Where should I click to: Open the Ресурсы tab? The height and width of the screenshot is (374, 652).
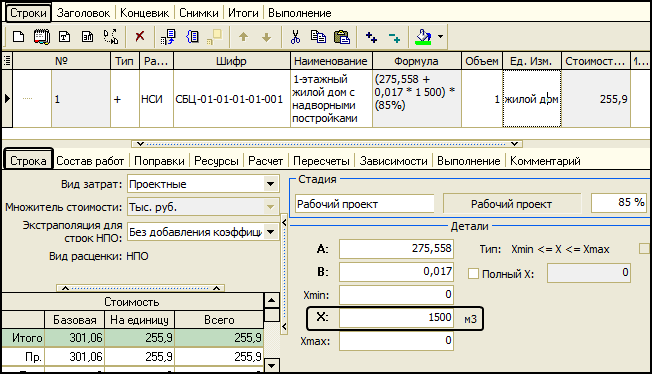[x=216, y=161]
